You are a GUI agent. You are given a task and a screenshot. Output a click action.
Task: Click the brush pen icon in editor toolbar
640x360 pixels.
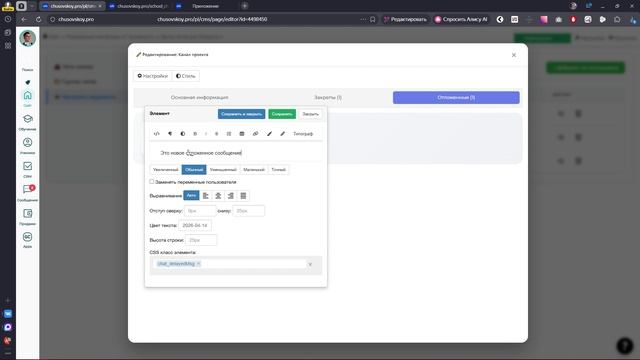269,134
